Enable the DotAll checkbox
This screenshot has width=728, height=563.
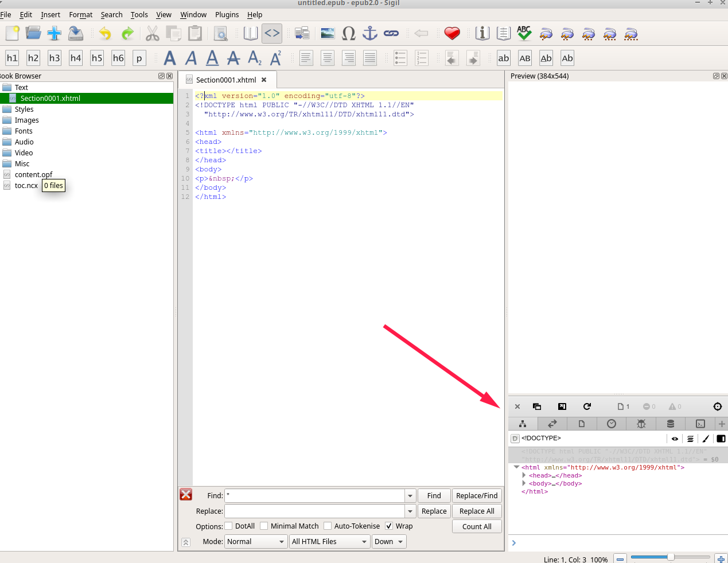(x=229, y=526)
